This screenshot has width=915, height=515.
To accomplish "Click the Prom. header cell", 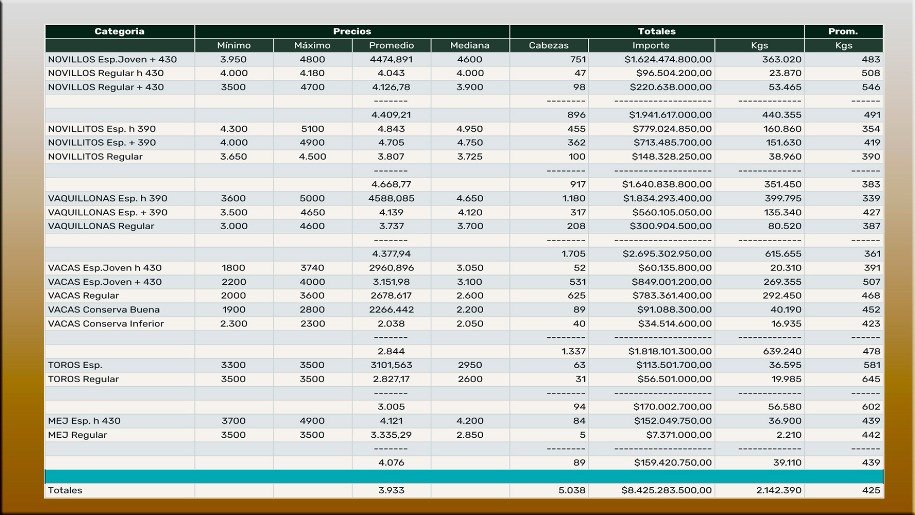I will [x=843, y=32].
